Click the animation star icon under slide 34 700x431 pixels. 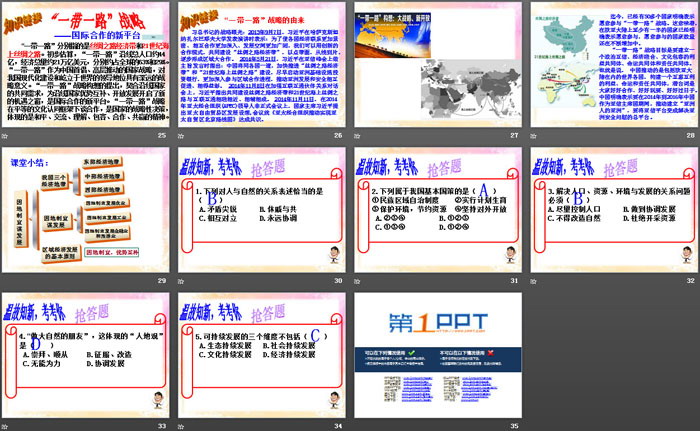(x=181, y=426)
